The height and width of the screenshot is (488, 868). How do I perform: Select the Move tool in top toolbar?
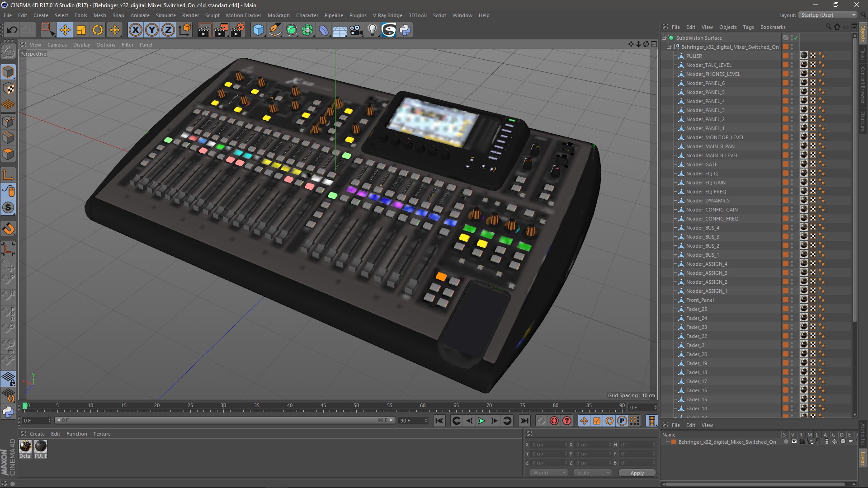tap(65, 30)
